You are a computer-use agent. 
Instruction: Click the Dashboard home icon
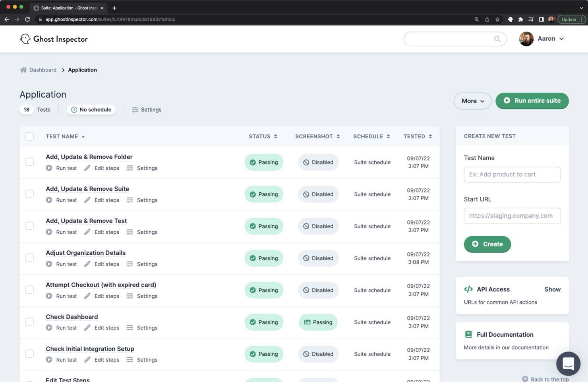[23, 70]
